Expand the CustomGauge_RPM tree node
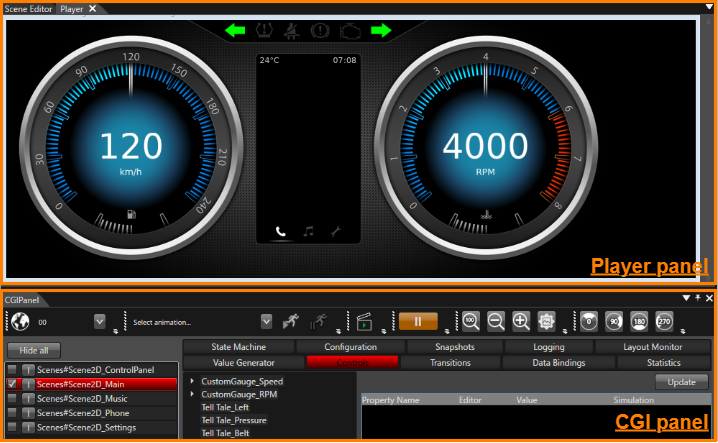Image resolution: width=718 pixels, height=443 pixels. click(x=192, y=394)
